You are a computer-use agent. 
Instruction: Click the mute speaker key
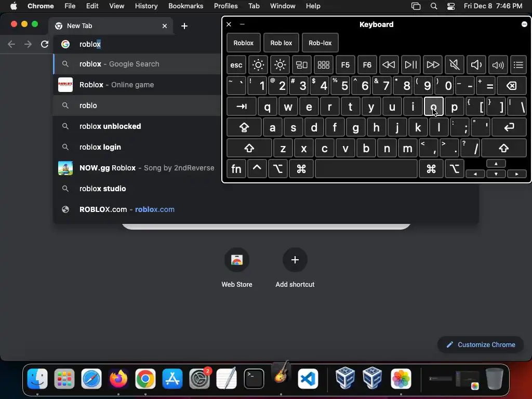point(454,65)
